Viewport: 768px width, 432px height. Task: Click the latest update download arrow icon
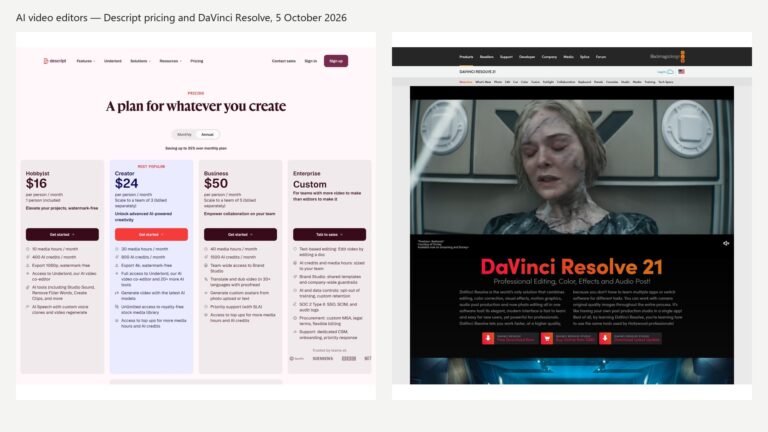605,338
